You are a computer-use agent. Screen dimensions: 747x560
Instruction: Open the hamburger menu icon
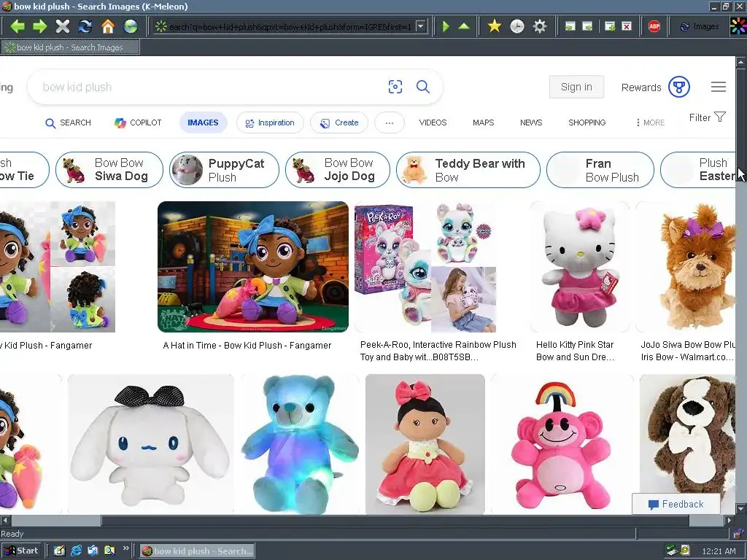(719, 87)
